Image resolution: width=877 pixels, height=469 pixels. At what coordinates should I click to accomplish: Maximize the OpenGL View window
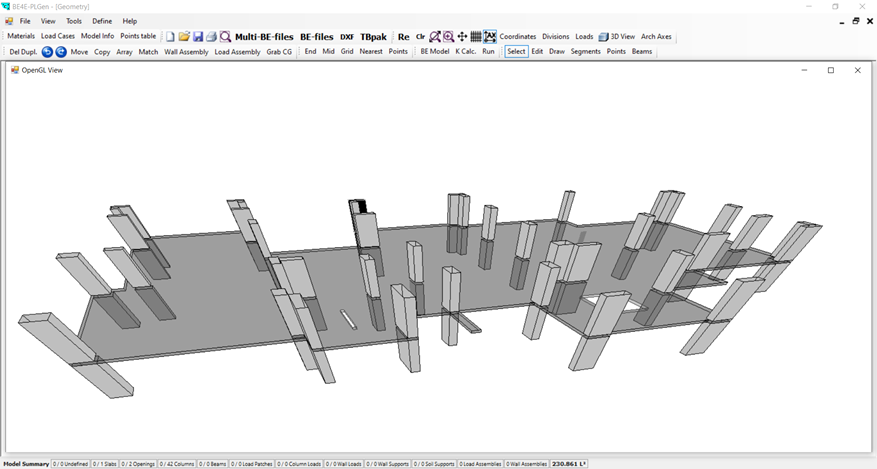831,70
